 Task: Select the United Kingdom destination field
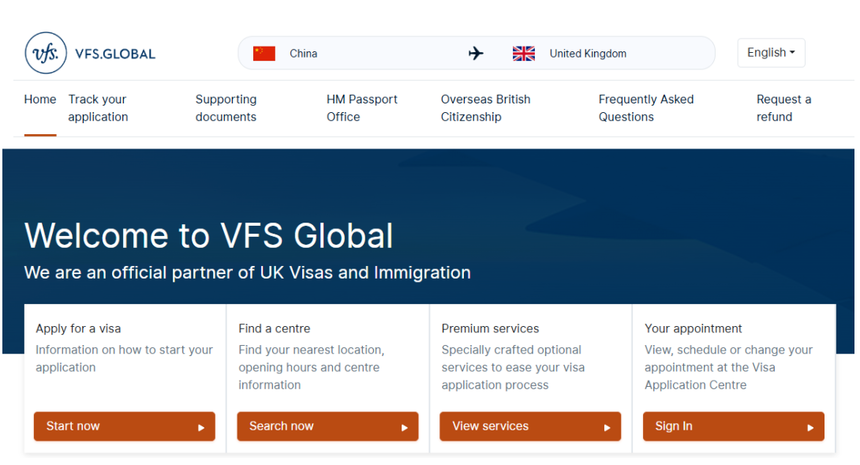(588, 53)
